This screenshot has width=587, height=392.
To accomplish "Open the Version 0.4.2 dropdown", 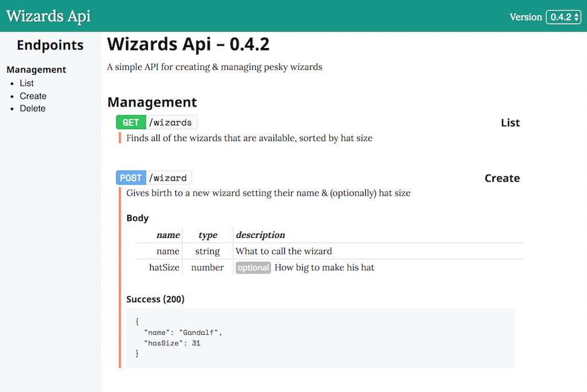I will [563, 17].
